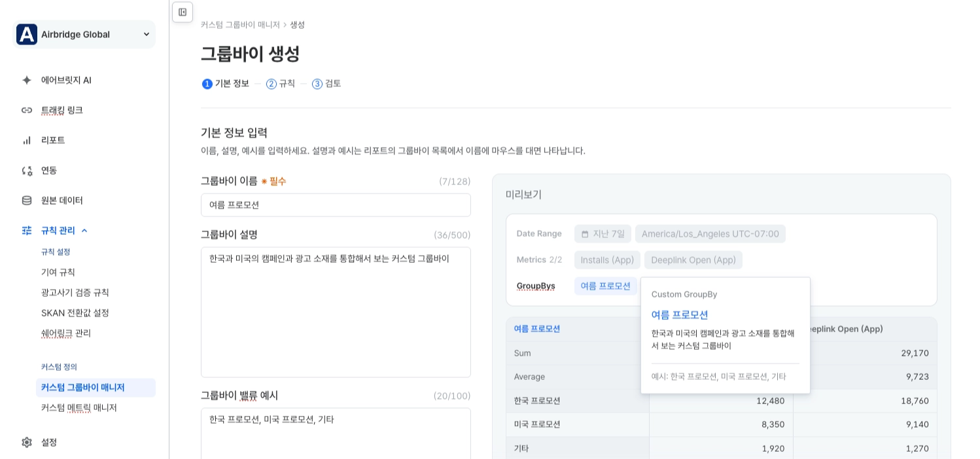The image size is (980, 459).
Task: Click the 9,140 deeplink value
Action: [917, 424]
